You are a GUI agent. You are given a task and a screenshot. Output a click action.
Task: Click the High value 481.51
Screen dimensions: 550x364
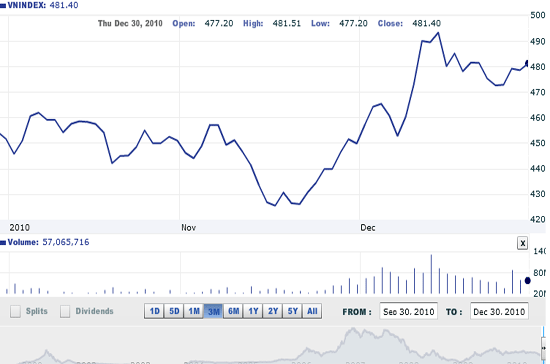click(287, 23)
